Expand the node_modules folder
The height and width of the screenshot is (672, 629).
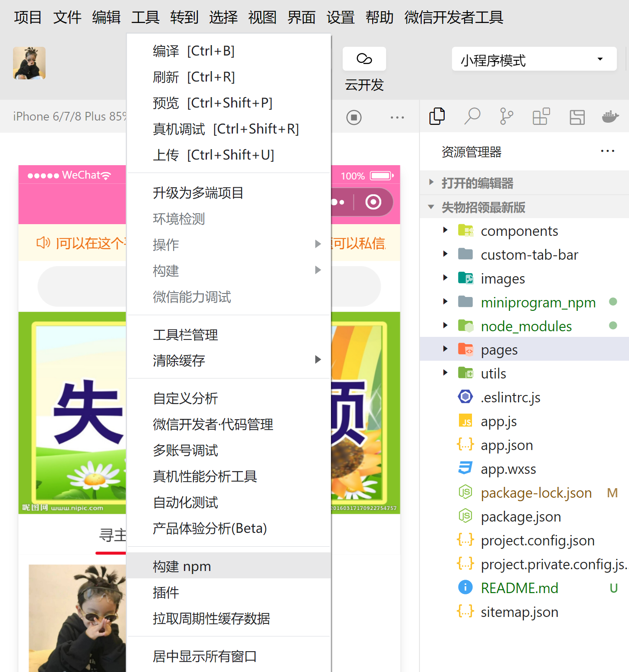tap(445, 326)
